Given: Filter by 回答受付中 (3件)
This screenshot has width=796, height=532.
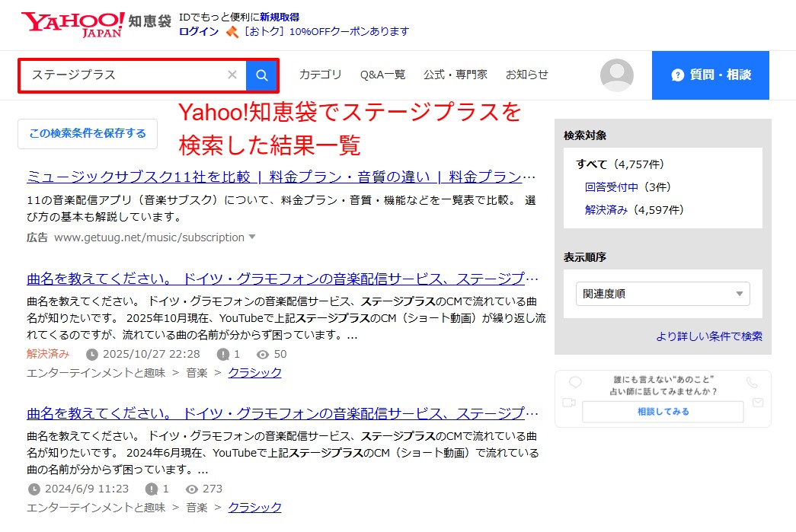Looking at the screenshot, I should (628, 187).
